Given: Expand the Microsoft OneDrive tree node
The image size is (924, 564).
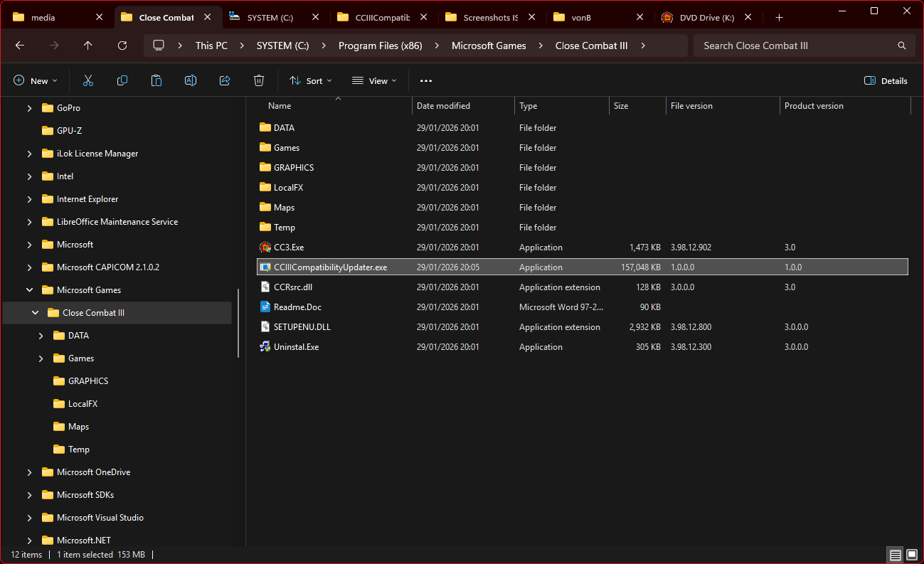Looking at the screenshot, I should (29, 472).
